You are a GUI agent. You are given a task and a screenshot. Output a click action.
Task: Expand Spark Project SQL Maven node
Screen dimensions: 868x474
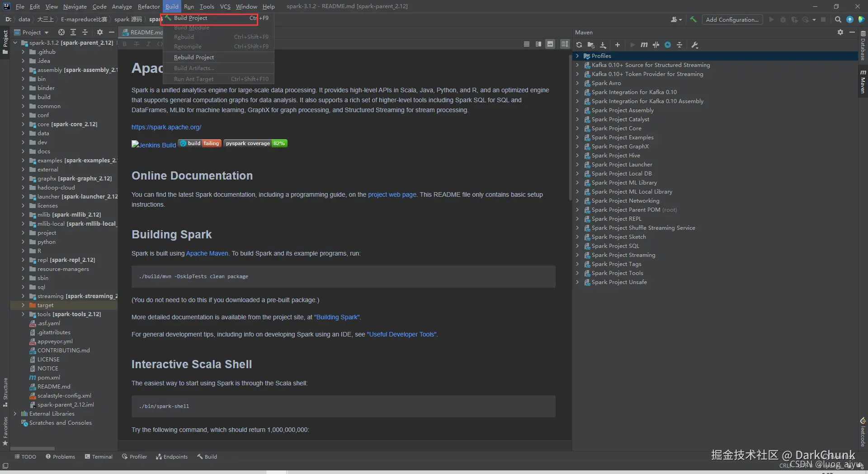[x=577, y=246]
